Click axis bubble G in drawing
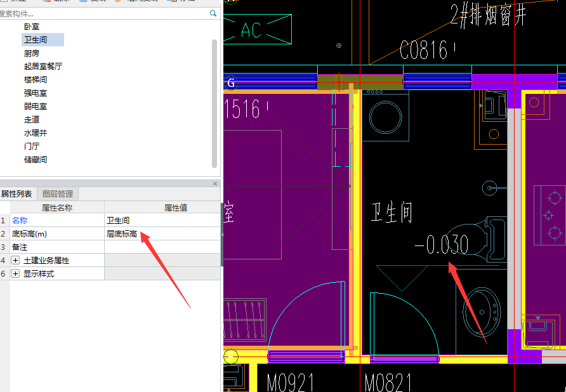Image resolution: width=566 pixels, height=392 pixels. point(231,82)
